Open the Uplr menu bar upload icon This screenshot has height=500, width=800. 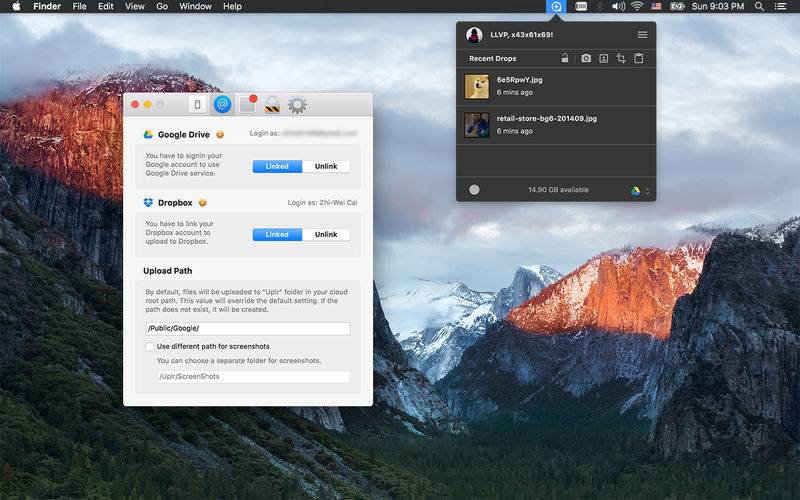[556, 7]
